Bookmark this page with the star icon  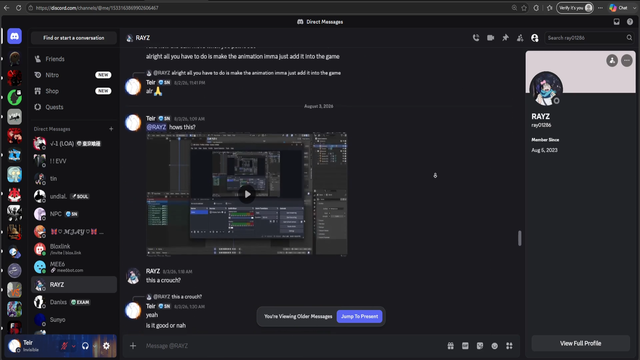tap(524, 8)
